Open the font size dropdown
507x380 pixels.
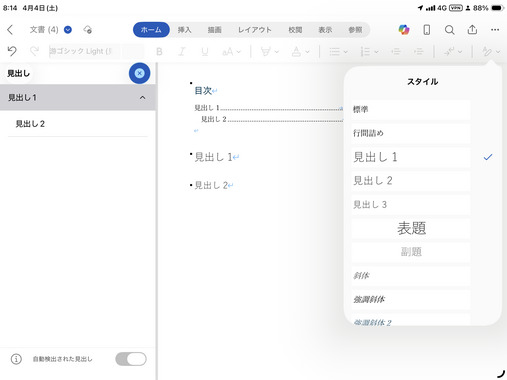(231, 51)
